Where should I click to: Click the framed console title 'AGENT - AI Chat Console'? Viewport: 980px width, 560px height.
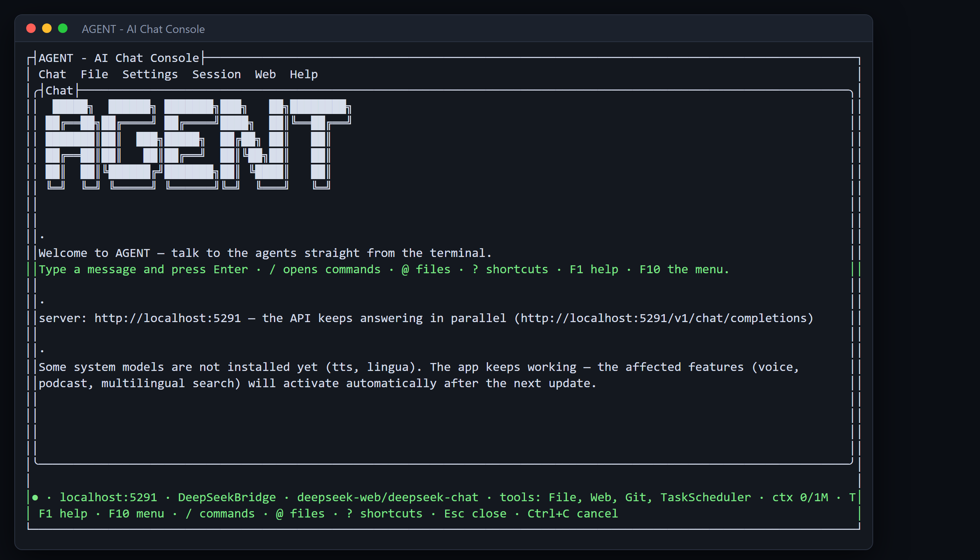119,58
